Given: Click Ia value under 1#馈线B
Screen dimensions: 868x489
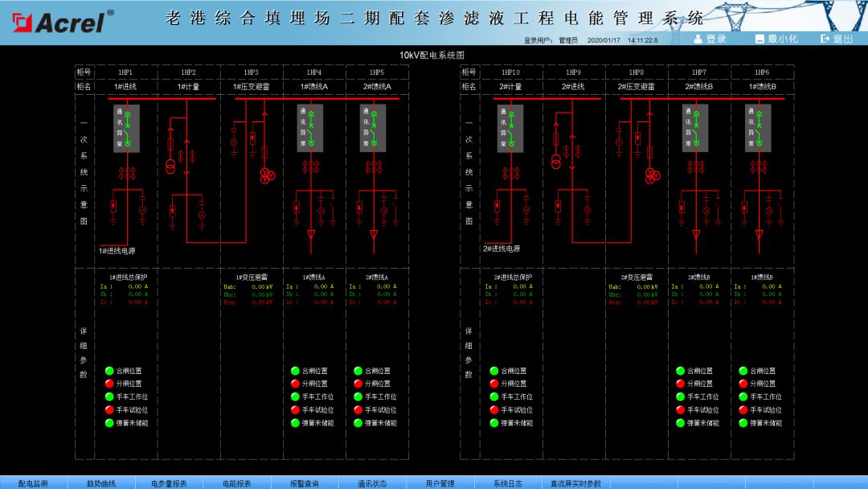Looking at the screenshot, I should [772, 286].
